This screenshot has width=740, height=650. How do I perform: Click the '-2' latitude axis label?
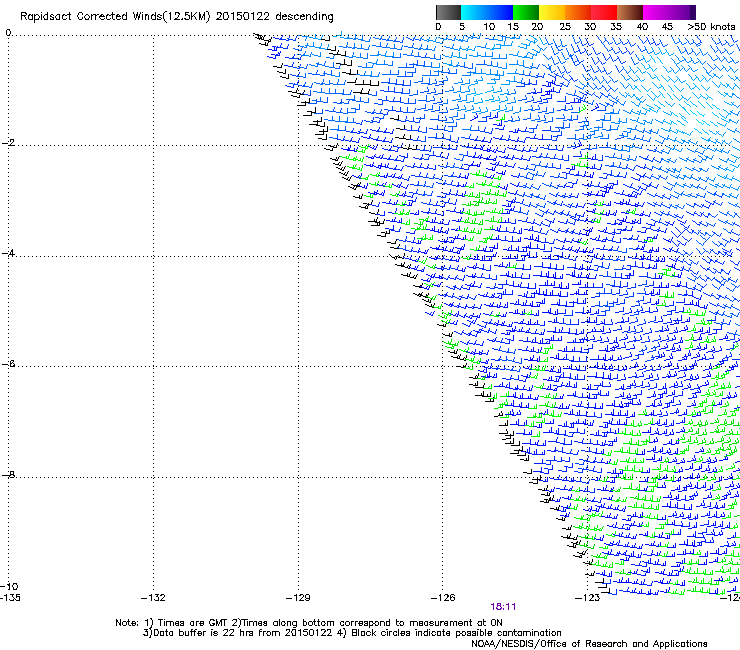click(x=8, y=143)
